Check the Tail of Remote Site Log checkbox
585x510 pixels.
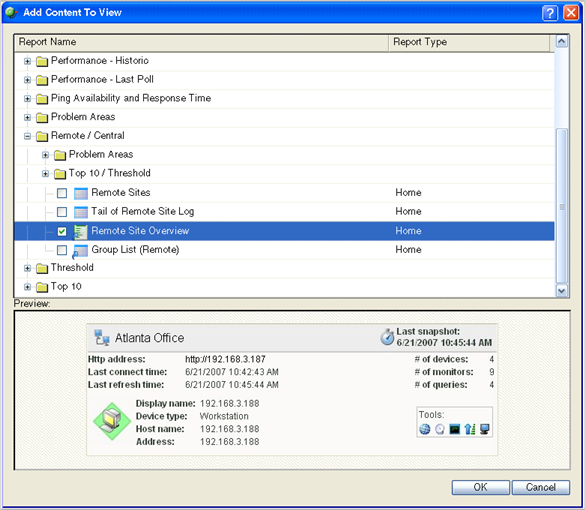[62, 212]
